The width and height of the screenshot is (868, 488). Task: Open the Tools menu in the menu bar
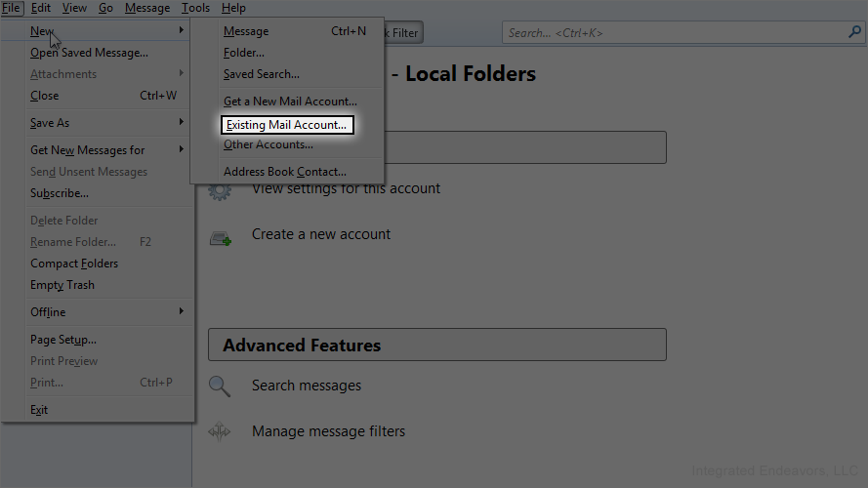pyautogui.click(x=195, y=8)
